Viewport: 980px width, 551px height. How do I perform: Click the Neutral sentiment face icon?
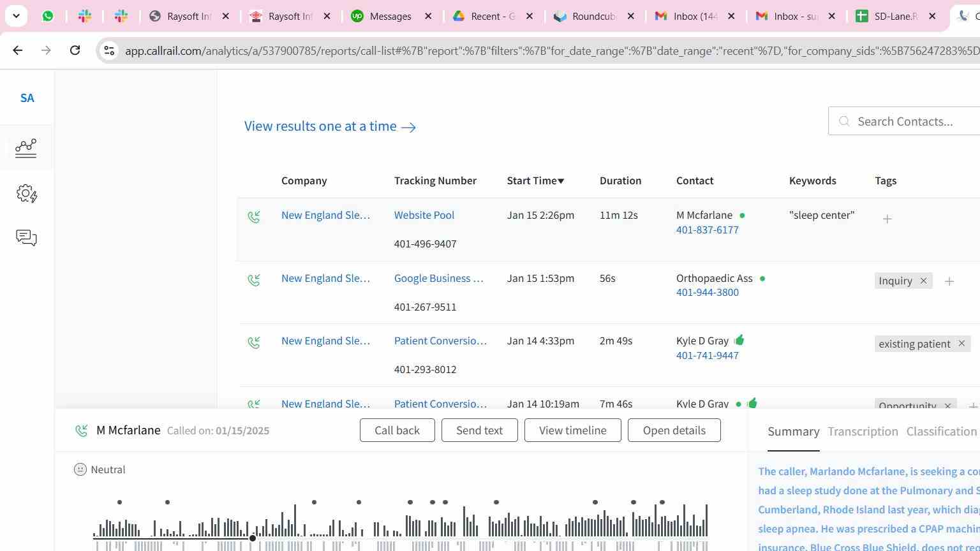80,469
